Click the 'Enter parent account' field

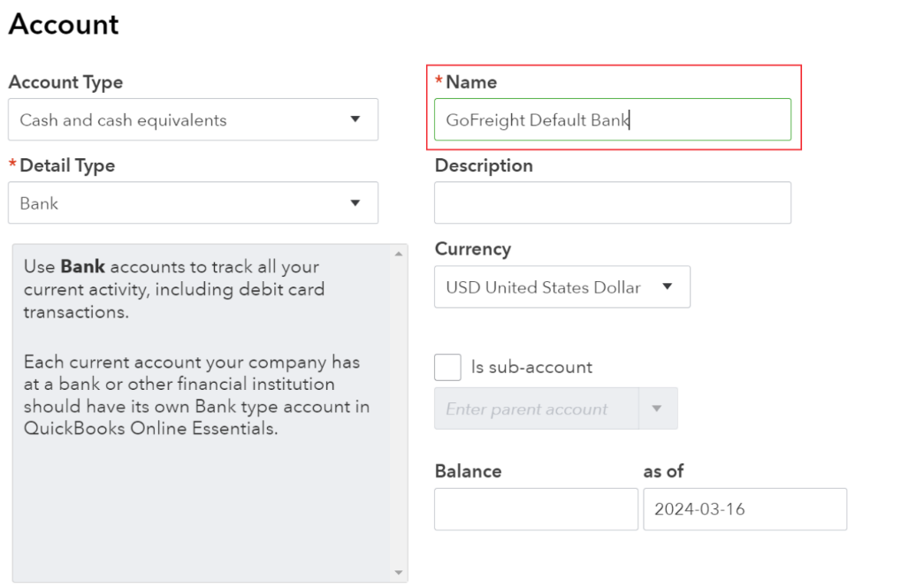pyautogui.click(x=535, y=409)
